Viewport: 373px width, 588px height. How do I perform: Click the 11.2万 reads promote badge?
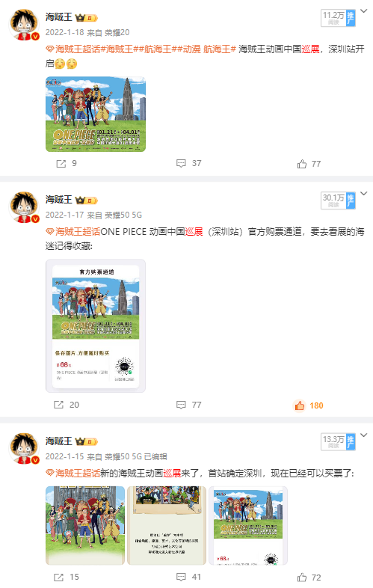338,18
